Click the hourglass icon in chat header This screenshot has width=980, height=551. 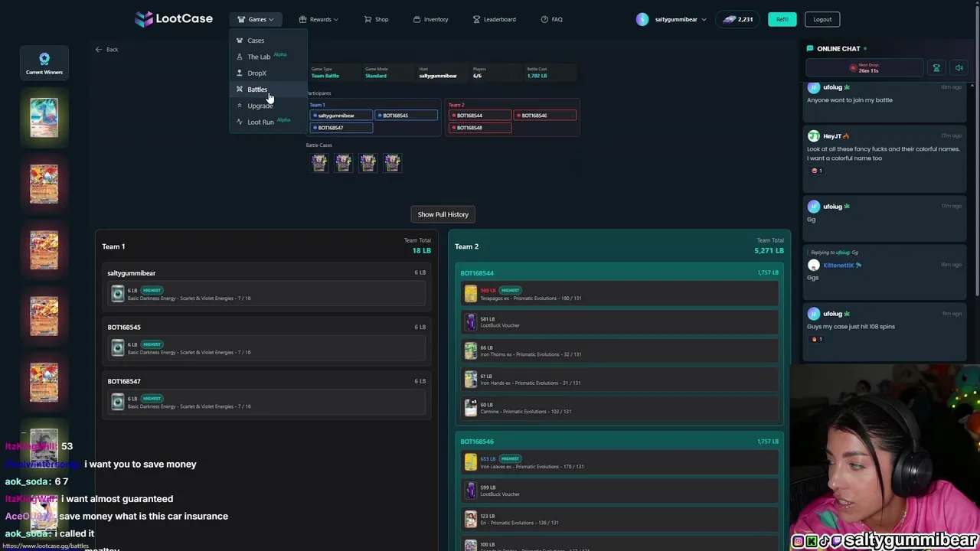(x=936, y=68)
